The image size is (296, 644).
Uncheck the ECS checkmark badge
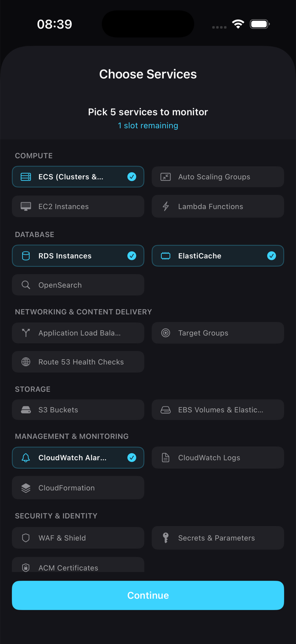click(132, 177)
